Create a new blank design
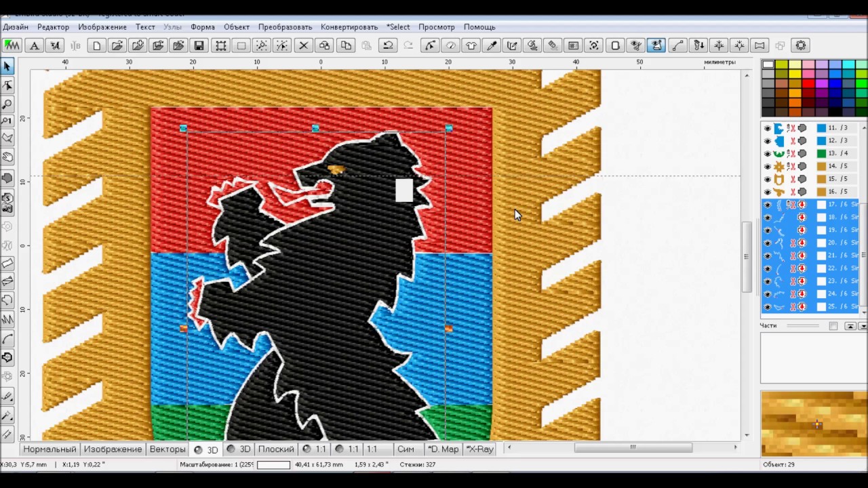Image resolution: width=868 pixels, height=488 pixels. click(x=96, y=45)
